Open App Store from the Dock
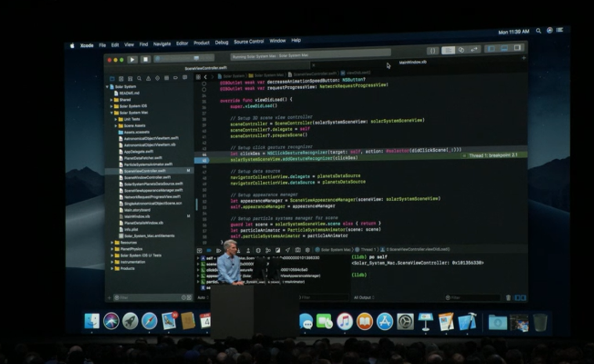The width and height of the screenshot is (594, 364). click(x=385, y=322)
